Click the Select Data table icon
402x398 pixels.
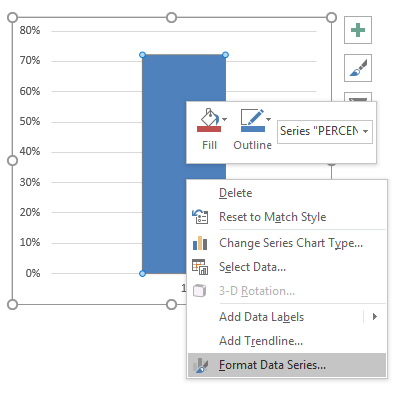(200, 267)
